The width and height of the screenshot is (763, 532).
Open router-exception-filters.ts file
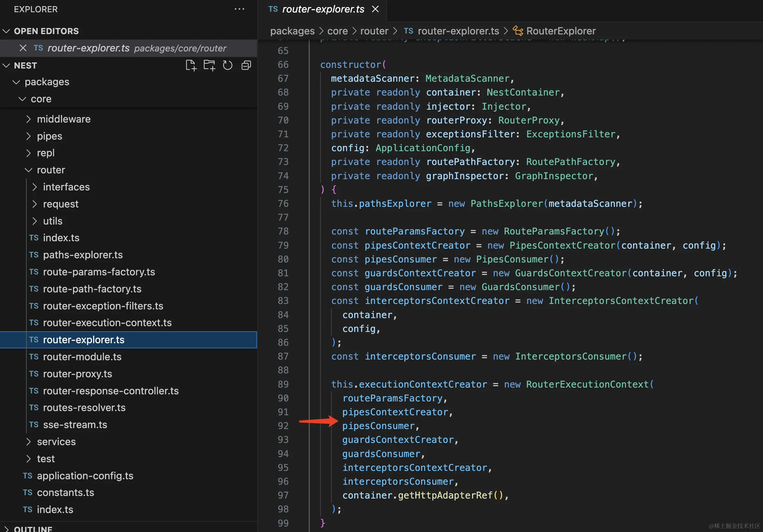coord(103,306)
